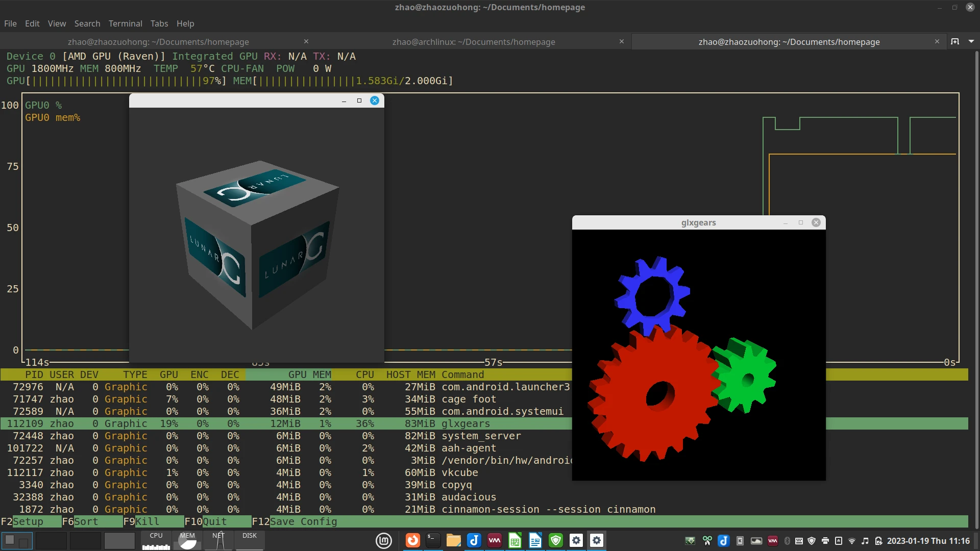Click the Command column header
This screenshot has height=551, width=980.
pos(463,374)
